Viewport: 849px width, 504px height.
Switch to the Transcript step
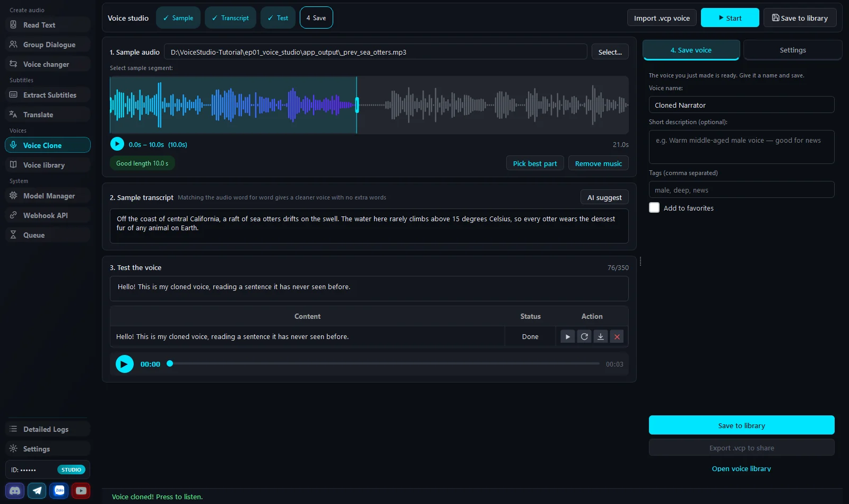[x=230, y=18]
